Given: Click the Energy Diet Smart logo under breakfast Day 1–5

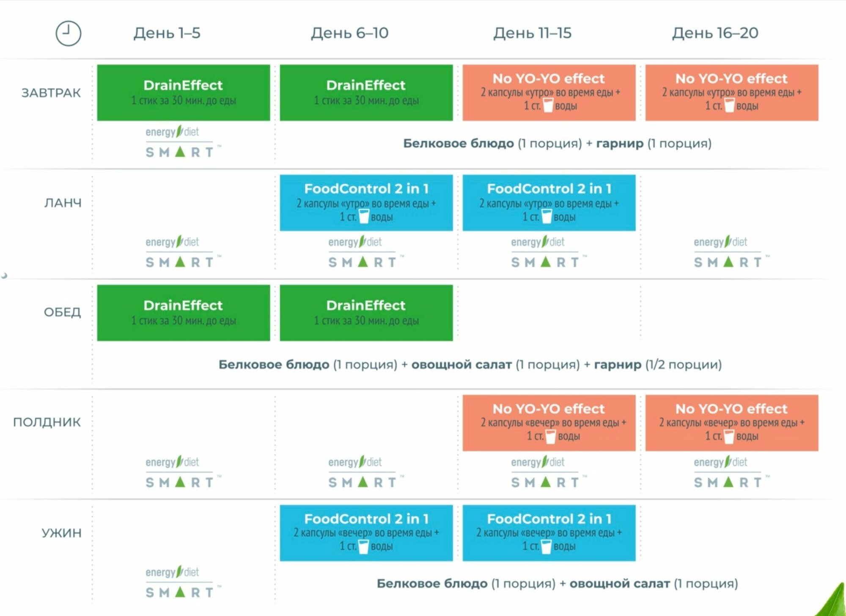Looking at the screenshot, I should [181, 142].
